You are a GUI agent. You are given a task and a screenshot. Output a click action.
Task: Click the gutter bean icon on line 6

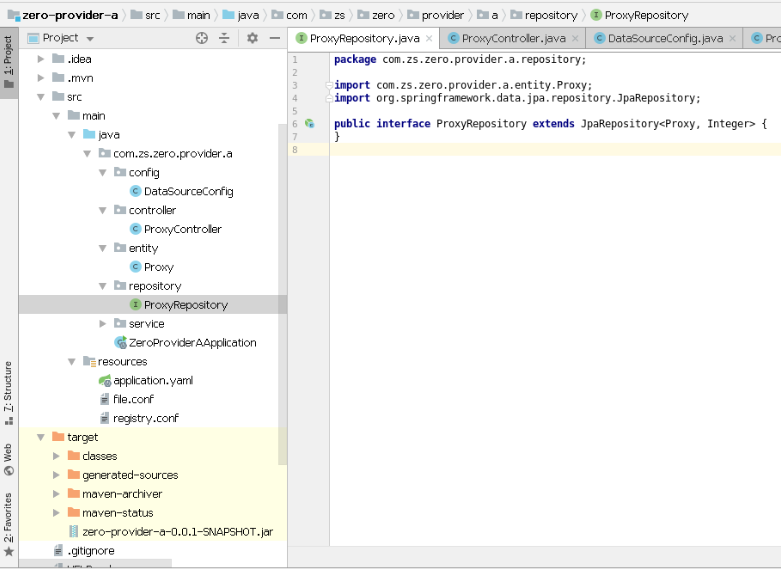click(309, 124)
